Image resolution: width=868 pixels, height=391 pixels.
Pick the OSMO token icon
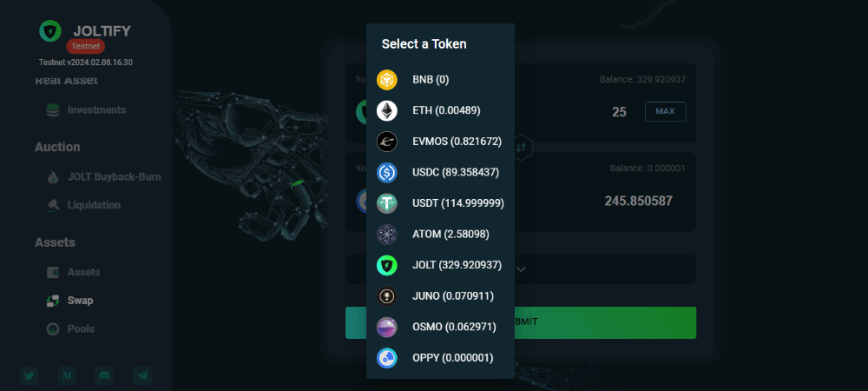point(387,327)
